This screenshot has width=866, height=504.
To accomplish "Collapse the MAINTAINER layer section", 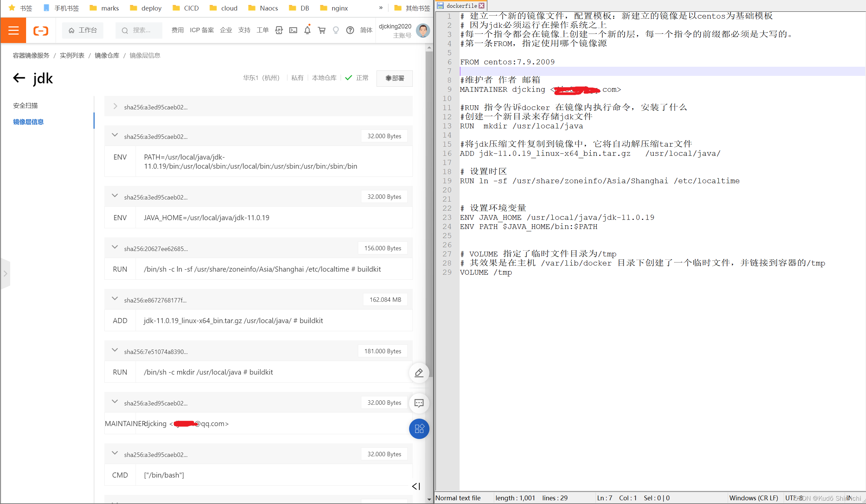I will pos(115,402).
